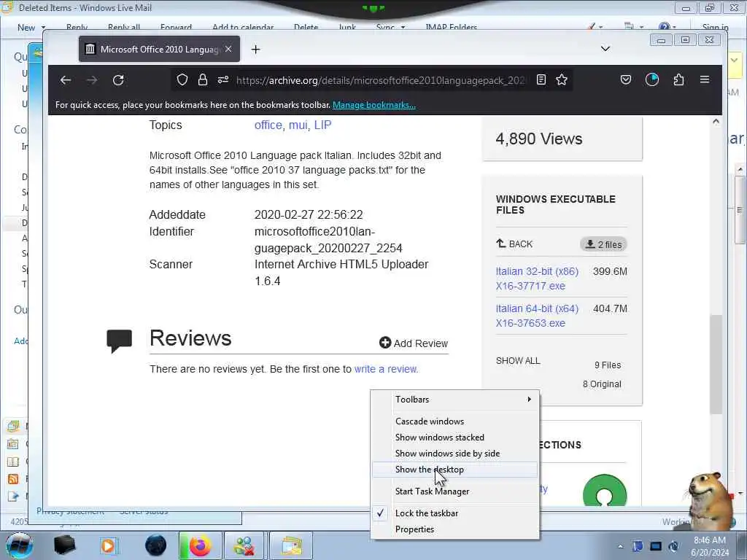Open Save to Pocket icon
This screenshot has height=560, width=747.
(625, 79)
